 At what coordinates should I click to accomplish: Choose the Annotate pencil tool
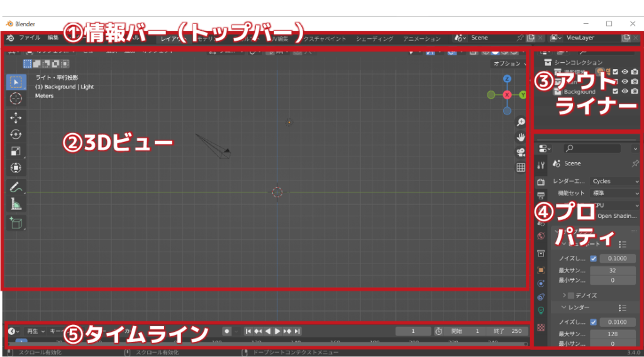(x=16, y=187)
